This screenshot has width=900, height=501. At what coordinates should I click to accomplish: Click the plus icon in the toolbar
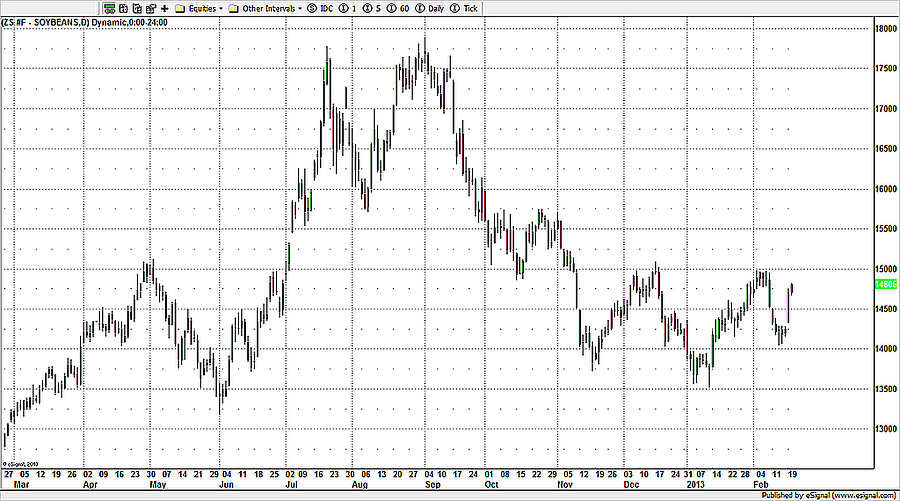coord(164,8)
